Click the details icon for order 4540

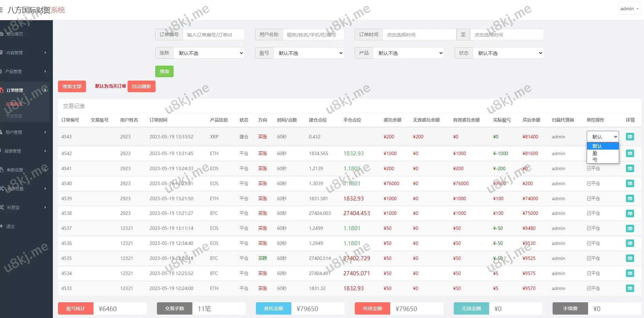tap(630, 183)
